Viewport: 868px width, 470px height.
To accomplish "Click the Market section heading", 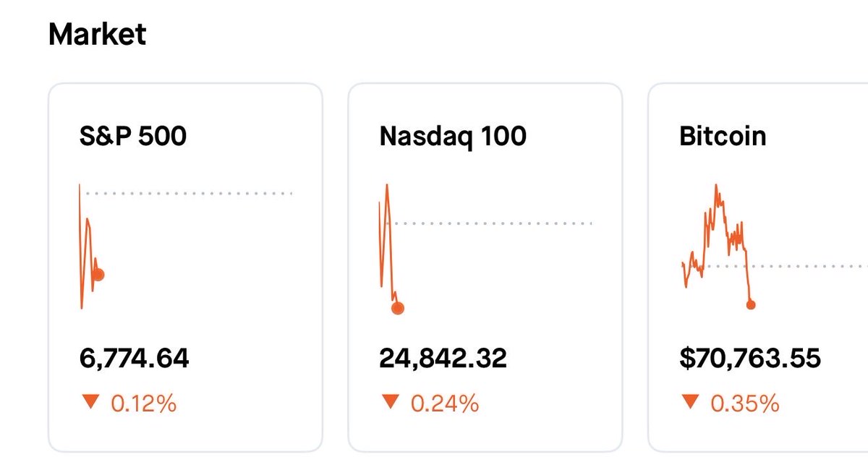I will point(97,35).
